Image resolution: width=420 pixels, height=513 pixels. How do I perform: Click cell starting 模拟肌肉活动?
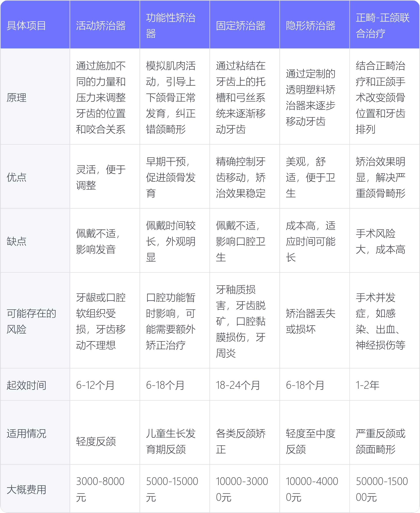point(175,97)
